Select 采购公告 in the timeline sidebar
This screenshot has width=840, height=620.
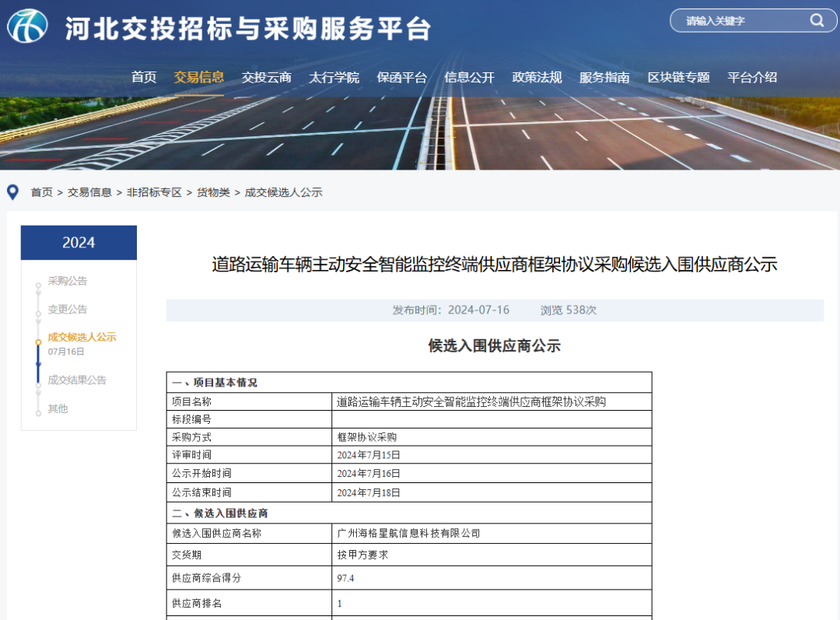(68, 281)
